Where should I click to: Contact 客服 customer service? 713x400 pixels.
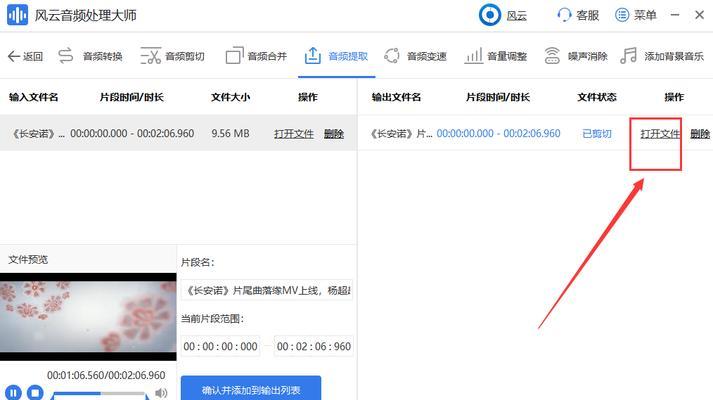point(578,15)
